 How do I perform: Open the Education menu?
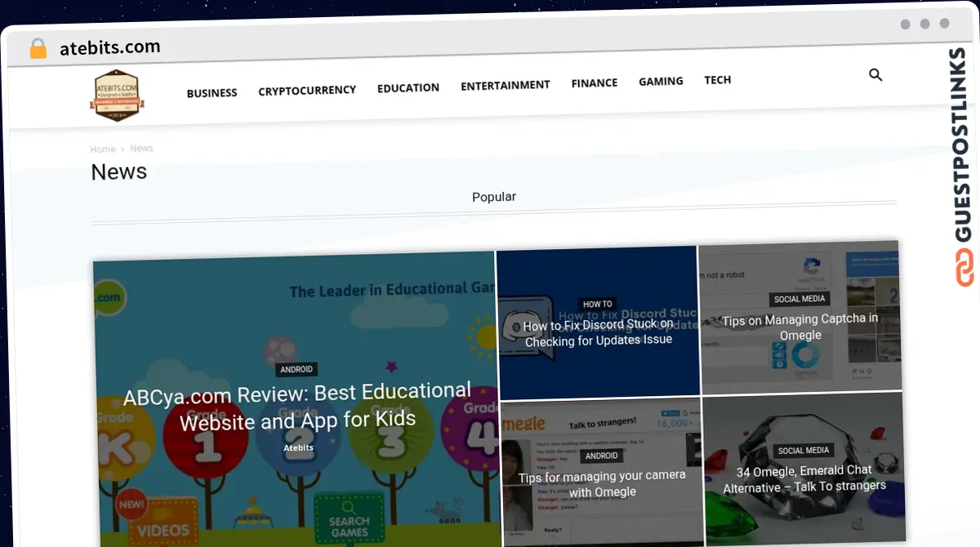point(408,87)
